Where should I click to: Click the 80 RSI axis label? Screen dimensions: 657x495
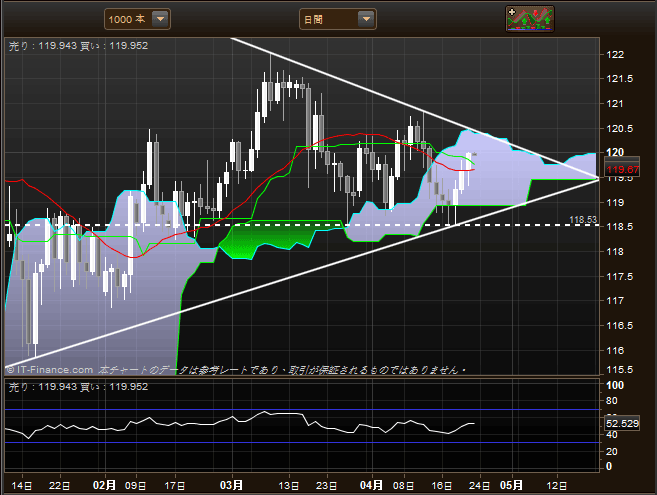point(612,401)
